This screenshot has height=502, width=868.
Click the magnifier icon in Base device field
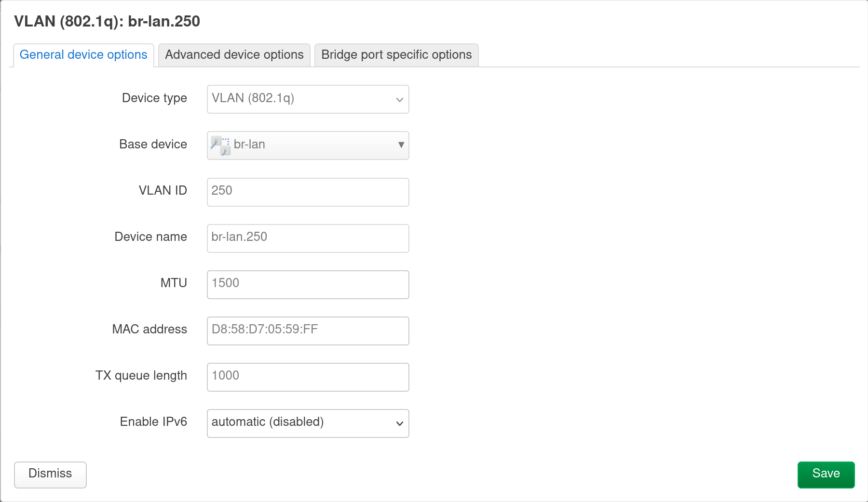coord(218,143)
